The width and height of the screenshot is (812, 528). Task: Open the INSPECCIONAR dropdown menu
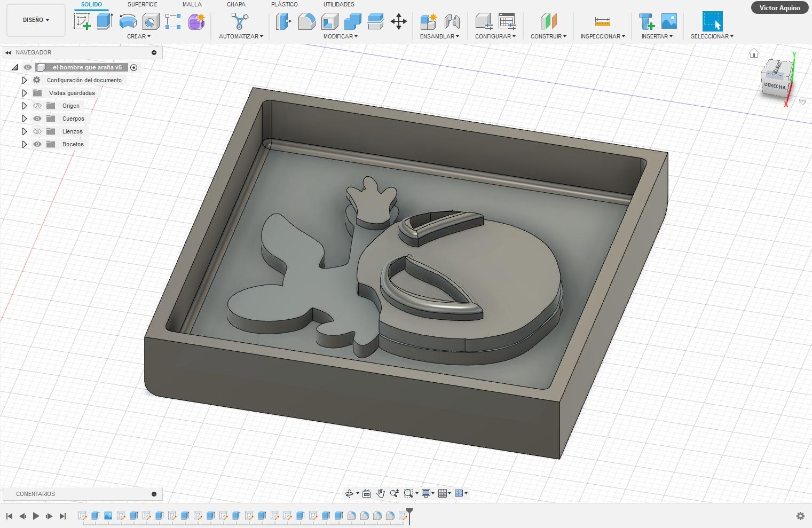pyautogui.click(x=603, y=36)
